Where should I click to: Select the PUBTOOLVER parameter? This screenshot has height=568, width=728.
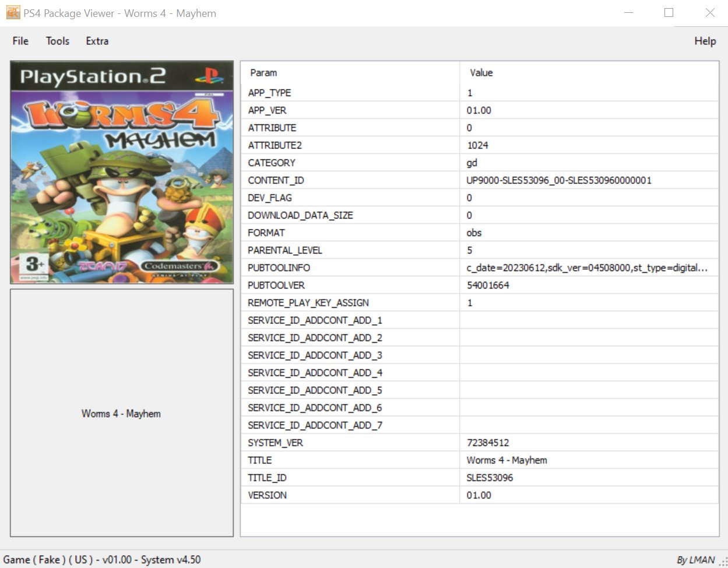(x=276, y=285)
